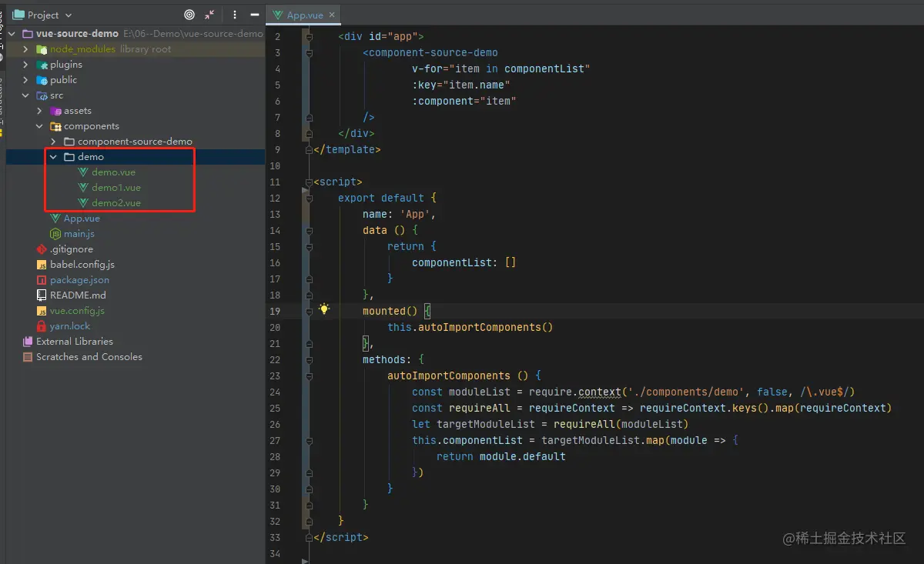Select App.vue in the project tree
This screenshot has width=924, height=564.
tap(82, 219)
